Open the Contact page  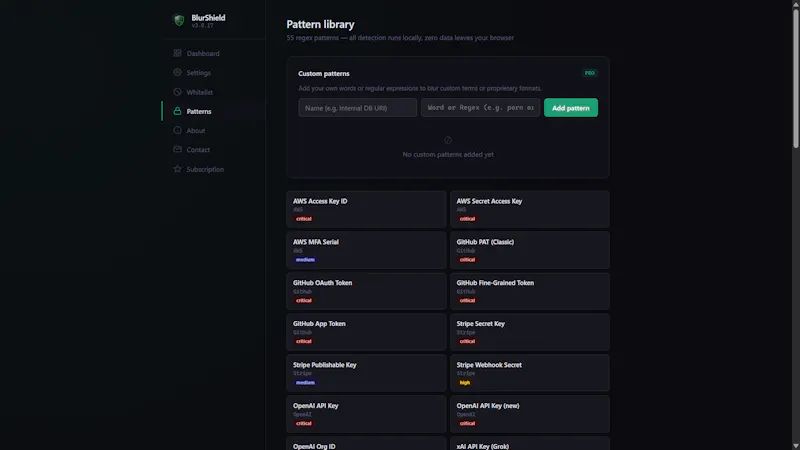coord(213,150)
